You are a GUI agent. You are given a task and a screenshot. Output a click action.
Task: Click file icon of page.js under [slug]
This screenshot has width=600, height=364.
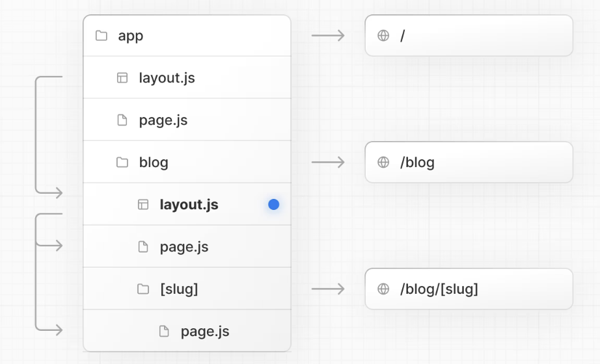click(x=164, y=331)
